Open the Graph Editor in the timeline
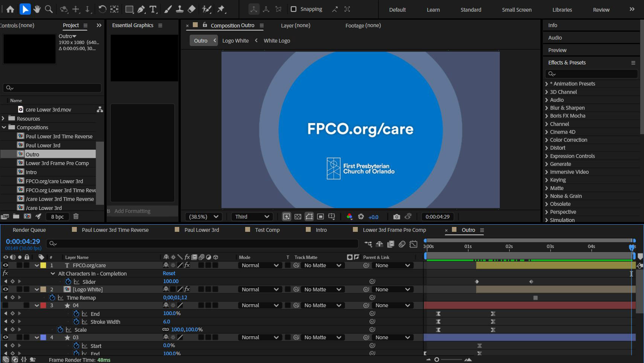644x363 pixels. click(414, 244)
